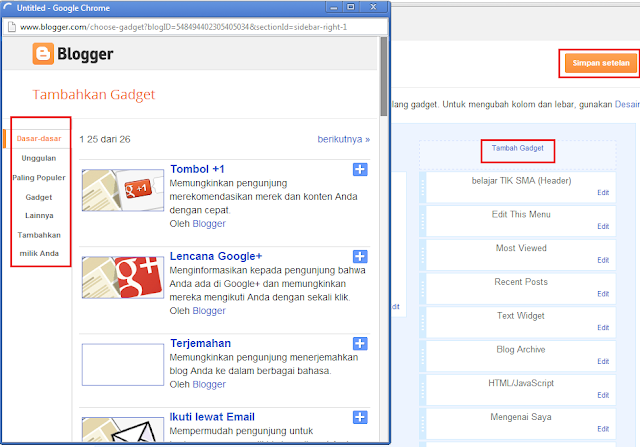
Task: Open the Ikuti lewat Email envelope thumbnail
Action: tap(123, 429)
